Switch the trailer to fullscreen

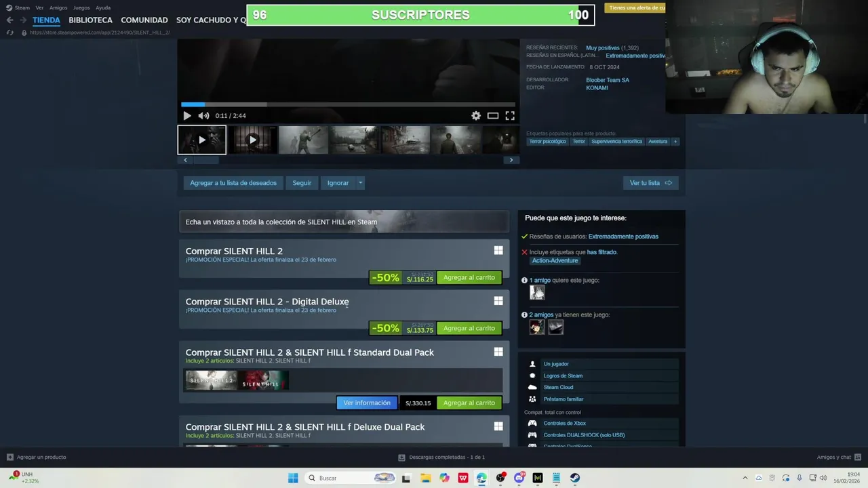coord(510,116)
